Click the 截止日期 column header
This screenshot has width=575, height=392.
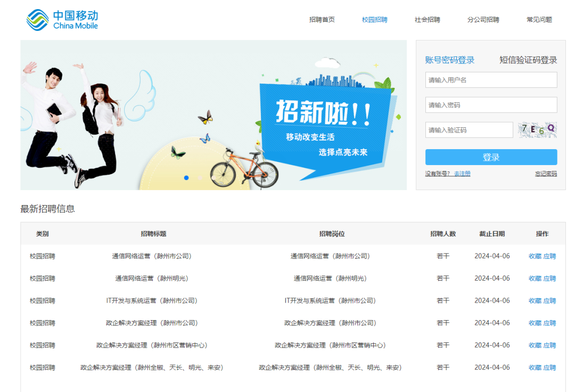pyautogui.click(x=492, y=234)
